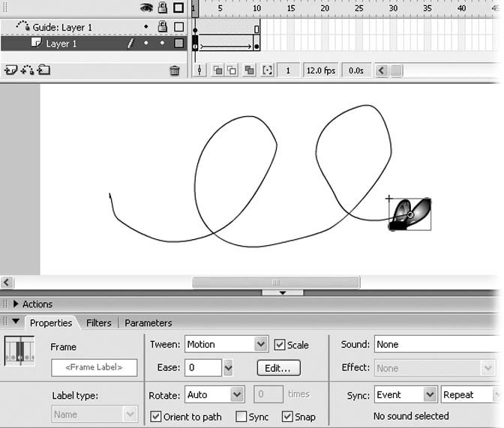Click the Delete Layer trash icon

[175, 70]
